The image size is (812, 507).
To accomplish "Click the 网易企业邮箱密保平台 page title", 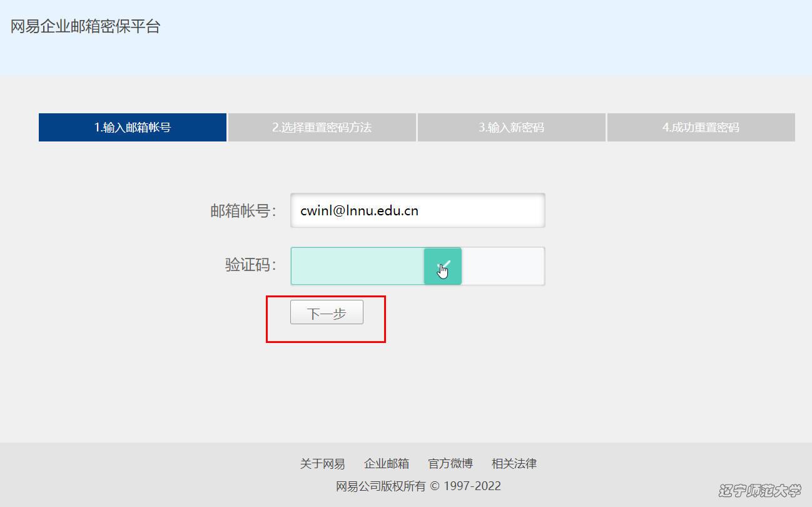I will (x=86, y=26).
